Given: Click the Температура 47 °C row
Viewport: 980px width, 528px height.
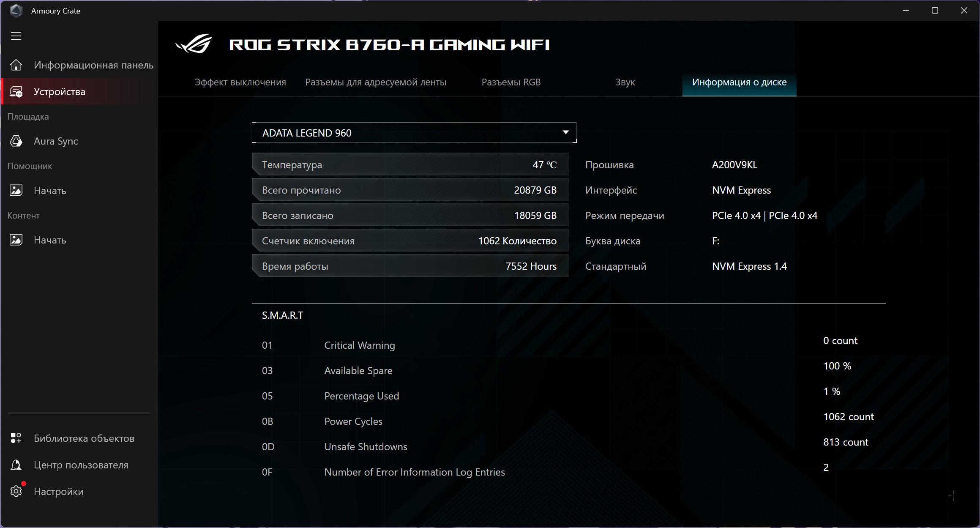Looking at the screenshot, I should 410,164.
